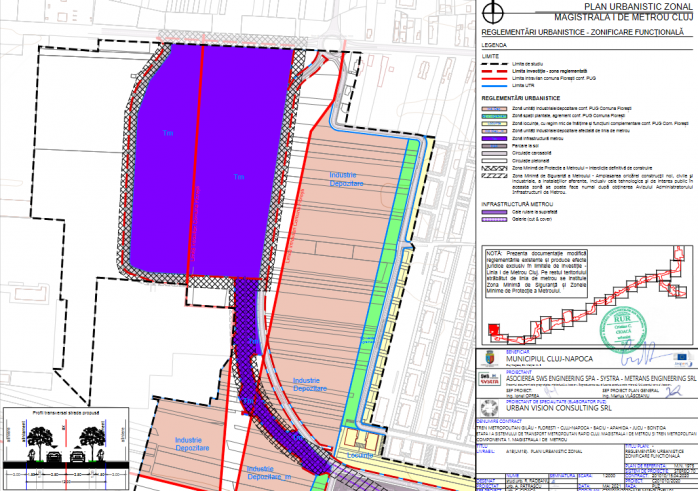This screenshot has width=698, height=491.
Task: Click the green planted spaces legend swatch
Action: tap(494, 116)
